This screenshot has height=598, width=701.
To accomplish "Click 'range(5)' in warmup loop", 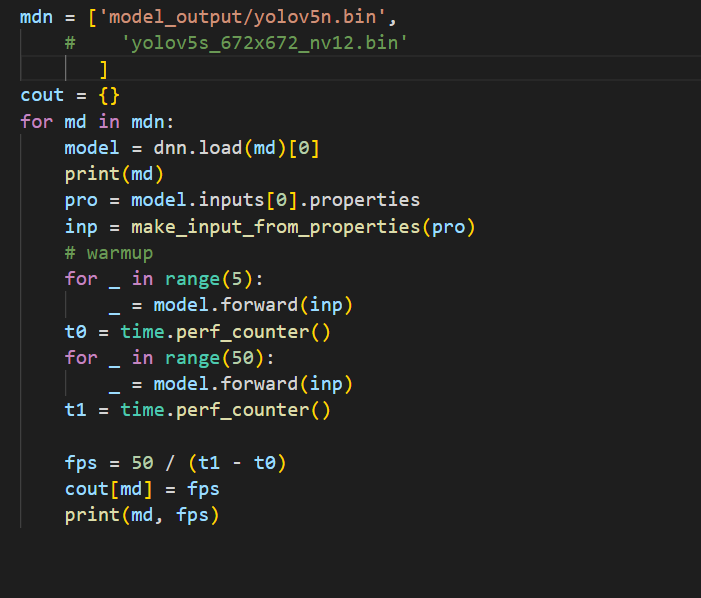I will 209,279.
